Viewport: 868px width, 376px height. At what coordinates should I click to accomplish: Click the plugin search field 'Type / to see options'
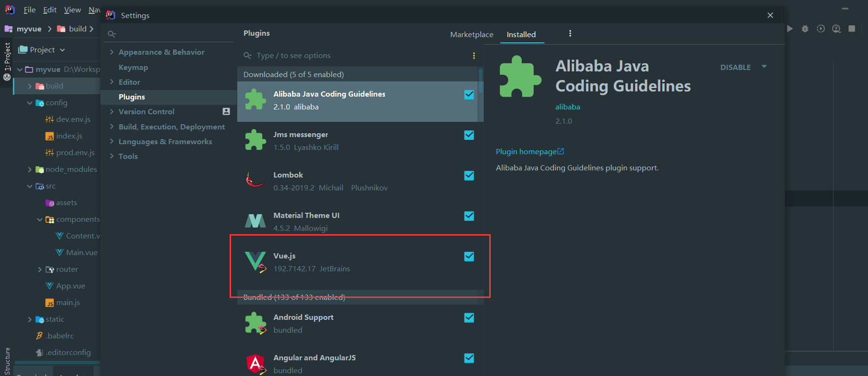tap(357, 56)
